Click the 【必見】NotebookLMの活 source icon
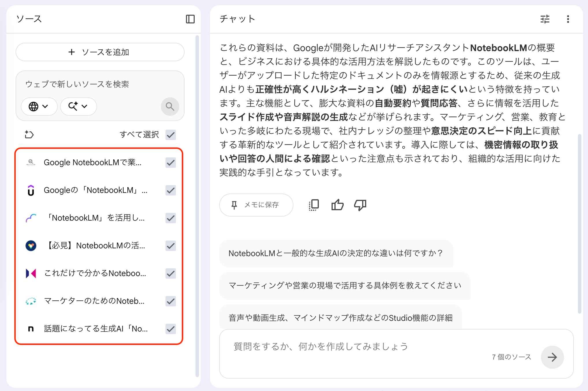This screenshot has width=588, height=391. (x=31, y=246)
